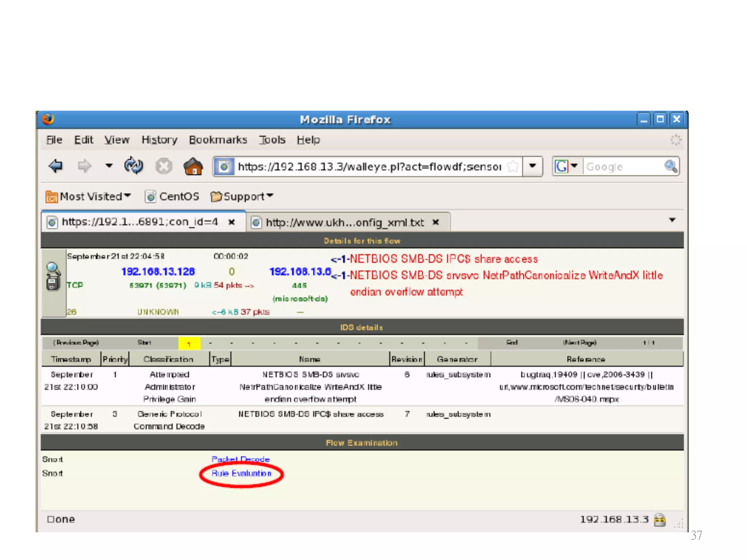Open the Rule Evaluation link

pos(241,473)
